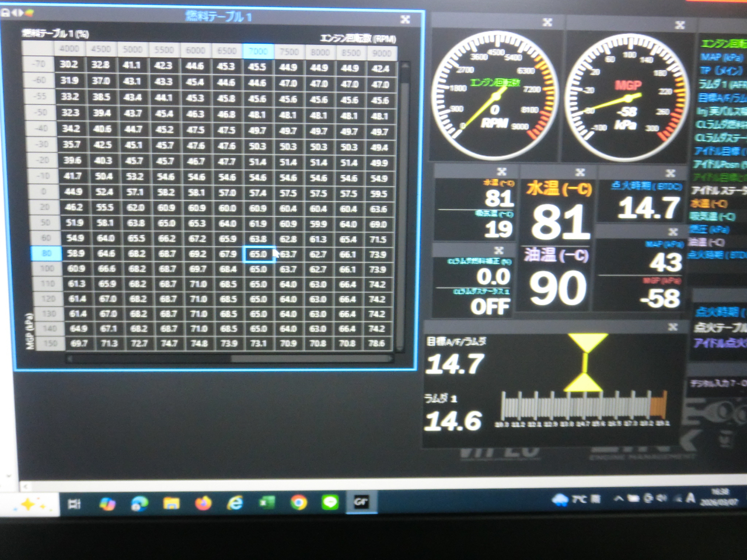
Task: Click the left/right cell navigation arrows icon
Action: point(17,12)
